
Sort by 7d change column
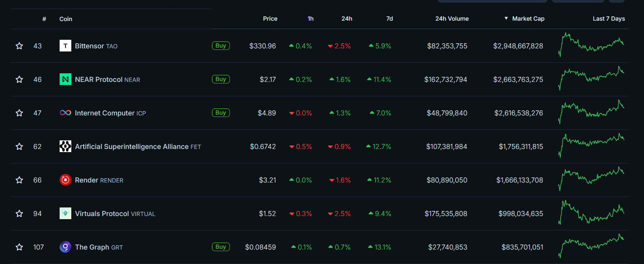click(390, 19)
